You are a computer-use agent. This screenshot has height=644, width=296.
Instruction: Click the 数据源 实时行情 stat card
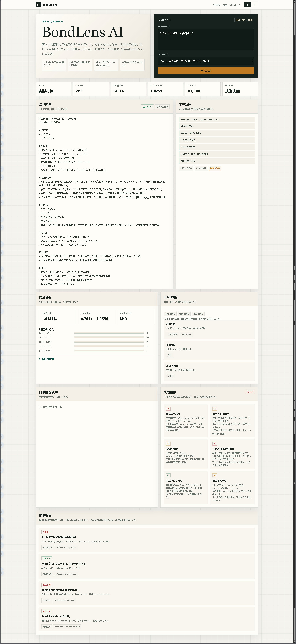click(54, 89)
